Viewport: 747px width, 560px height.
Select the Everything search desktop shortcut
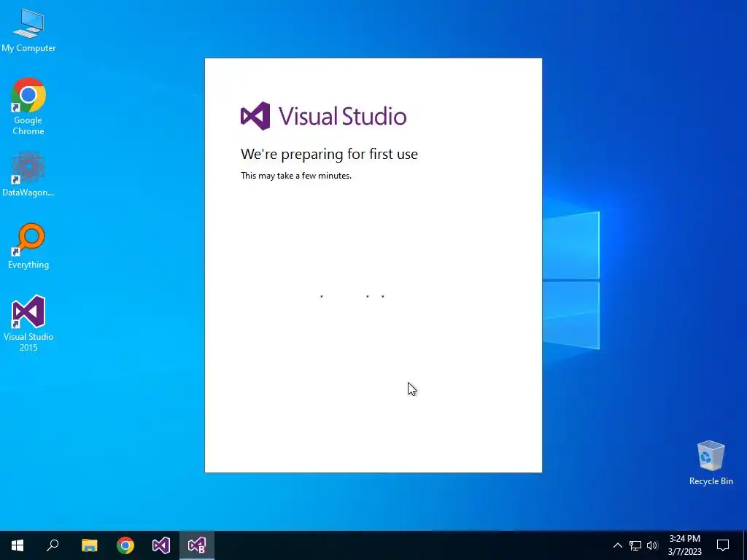click(x=28, y=246)
